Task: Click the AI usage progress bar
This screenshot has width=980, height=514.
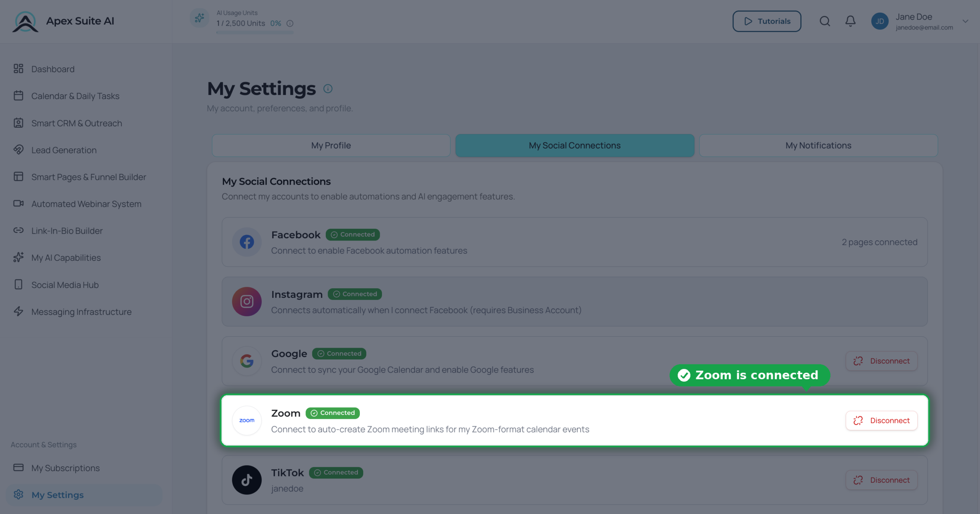Action: tap(255, 33)
